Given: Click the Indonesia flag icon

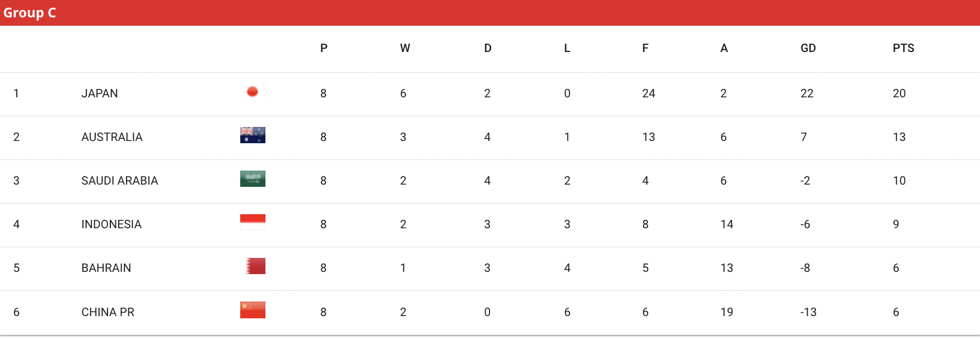Looking at the screenshot, I should (x=253, y=223).
